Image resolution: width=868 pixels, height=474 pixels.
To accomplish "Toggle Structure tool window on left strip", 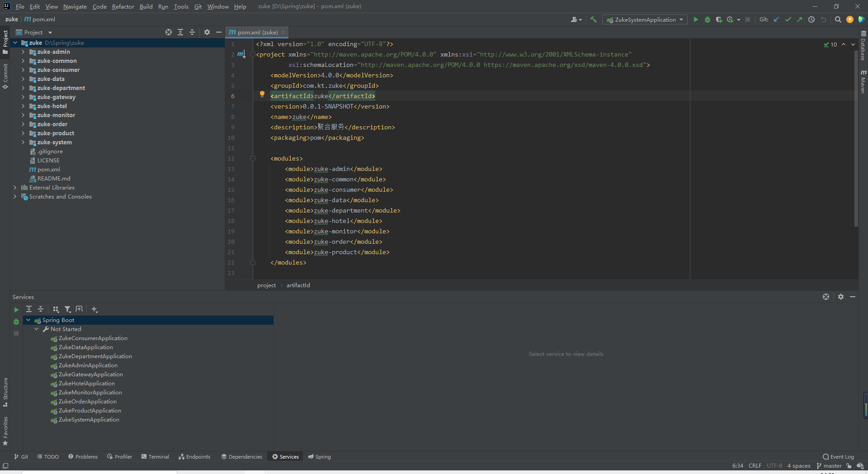I will click(x=5, y=392).
